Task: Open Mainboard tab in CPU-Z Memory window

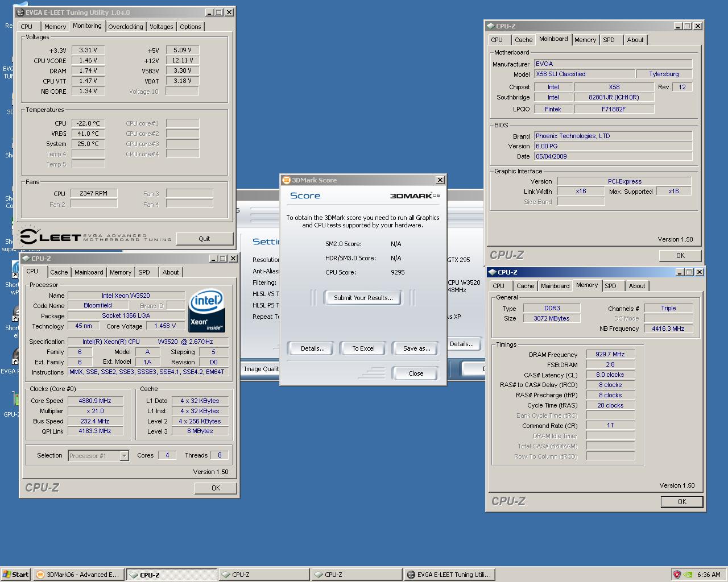Action: (x=555, y=286)
